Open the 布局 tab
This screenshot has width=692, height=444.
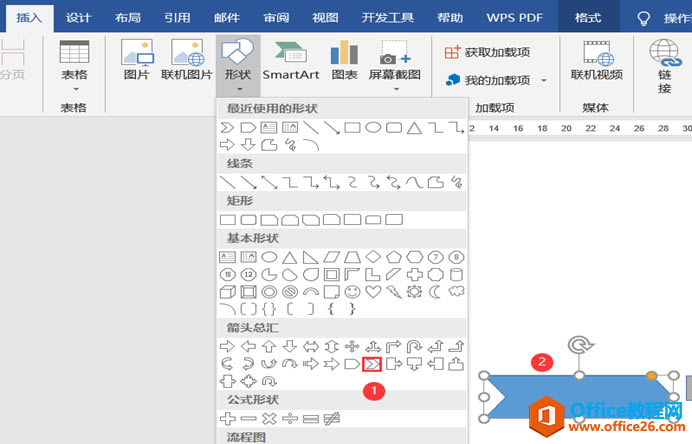click(128, 18)
